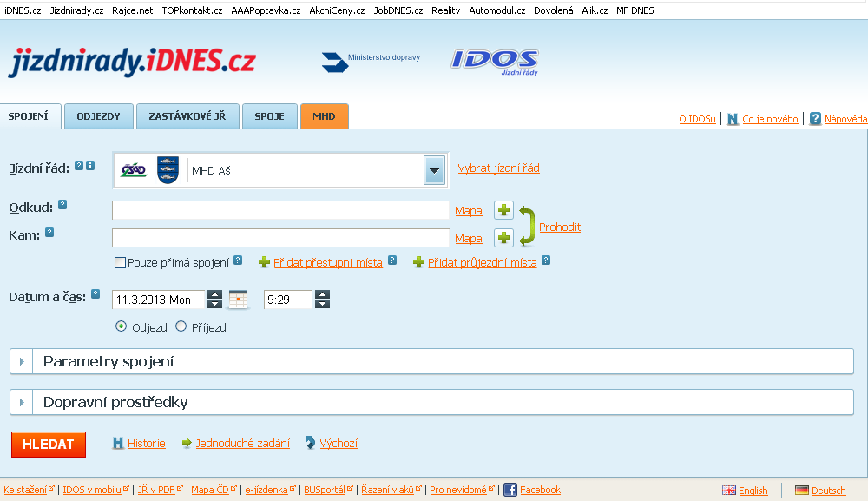
Task: Open the ZASTÁVKOVÉ JŘ tab
Action: pyautogui.click(x=187, y=116)
